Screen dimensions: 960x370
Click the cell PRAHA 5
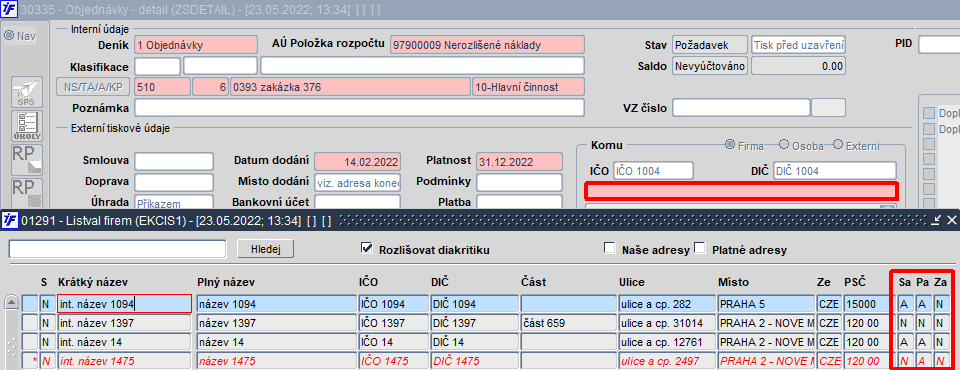(766, 304)
